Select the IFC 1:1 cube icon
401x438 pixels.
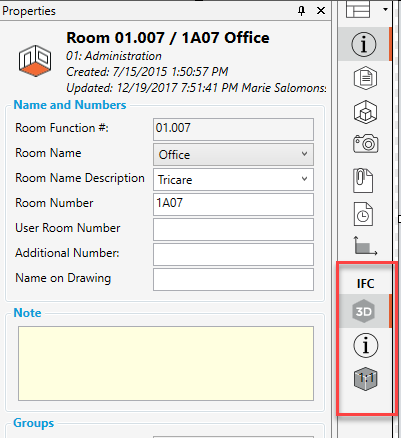click(x=366, y=379)
